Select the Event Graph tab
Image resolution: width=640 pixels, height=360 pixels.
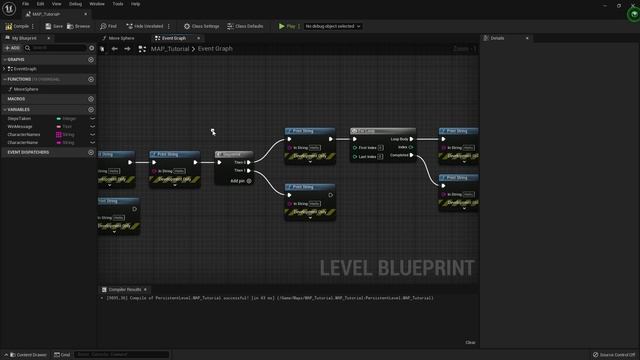173,38
